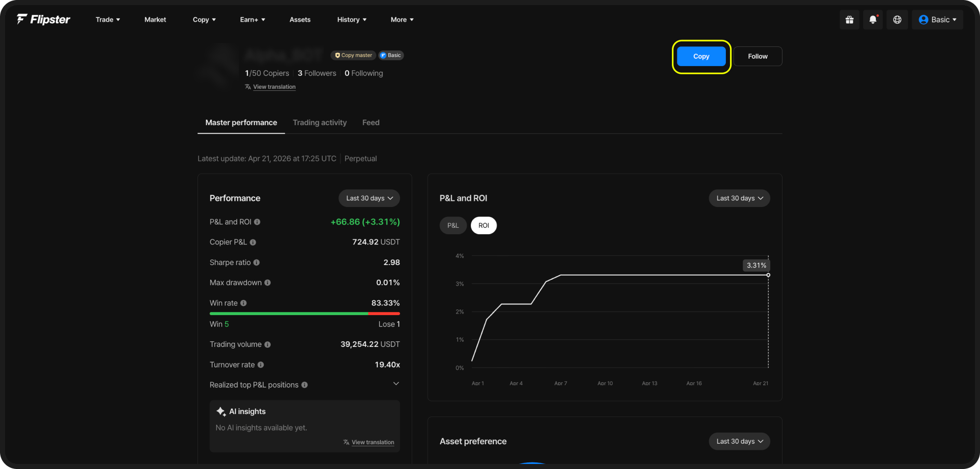Click the AI insights sparkle icon
980x469 pixels.
pyautogui.click(x=221, y=411)
